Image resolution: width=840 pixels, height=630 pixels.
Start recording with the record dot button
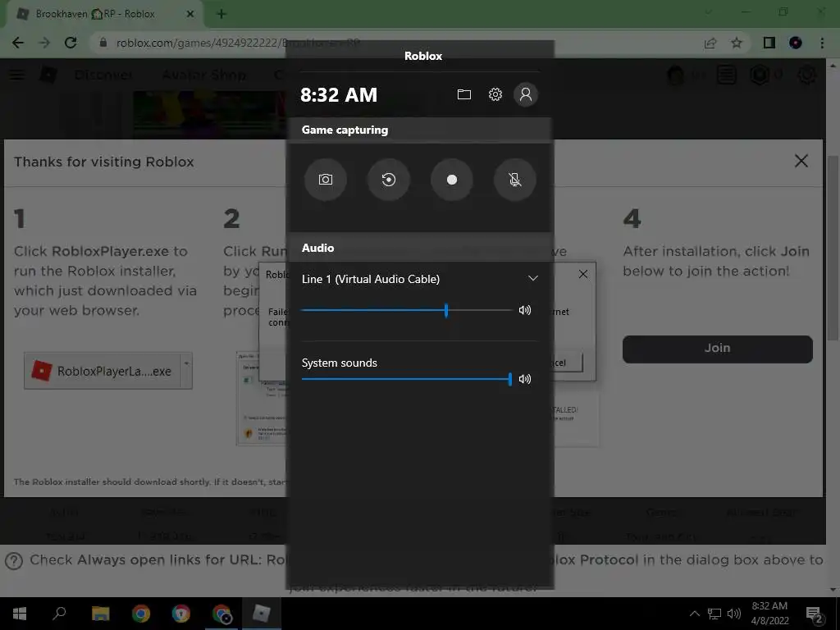tap(452, 180)
